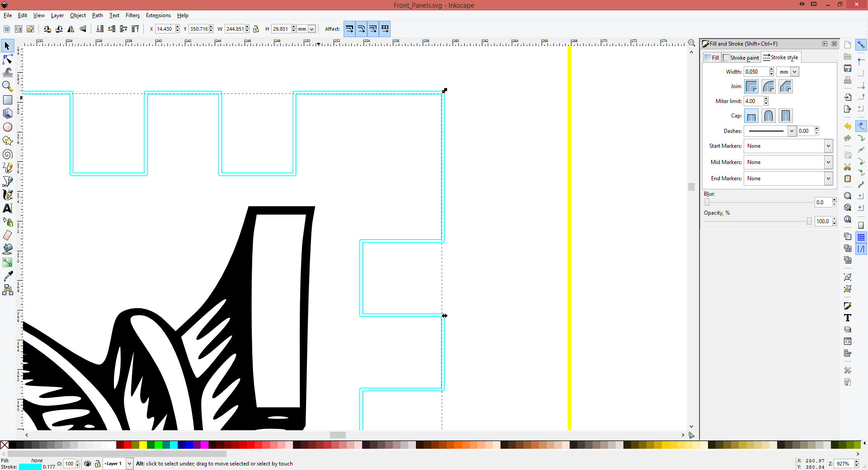The image size is (868, 470).
Task: Toggle affect stroke width scaling
Action: pyautogui.click(x=349, y=29)
